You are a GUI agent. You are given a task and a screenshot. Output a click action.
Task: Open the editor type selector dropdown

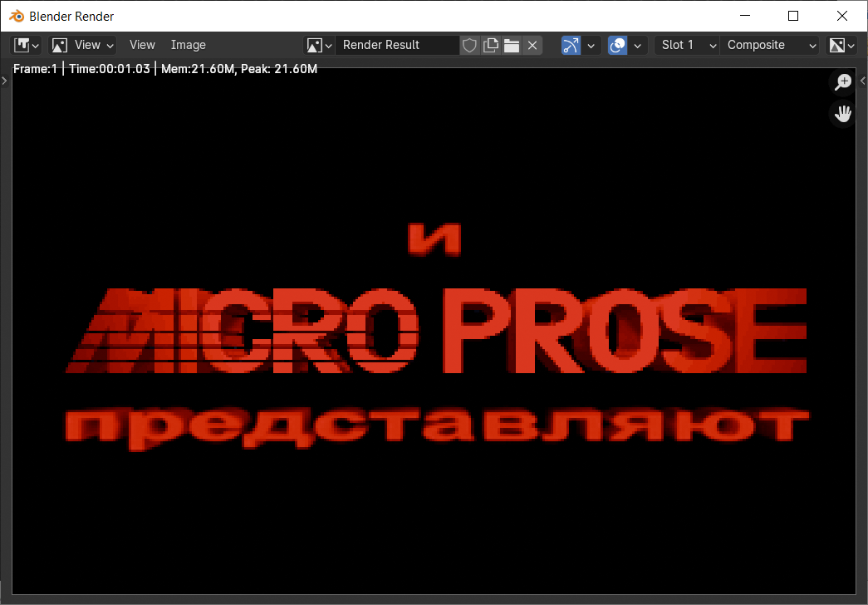coord(26,45)
